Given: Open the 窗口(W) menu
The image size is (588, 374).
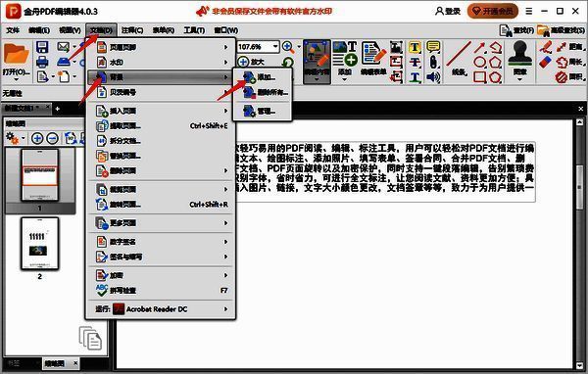Looking at the screenshot, I should (226, 30).
